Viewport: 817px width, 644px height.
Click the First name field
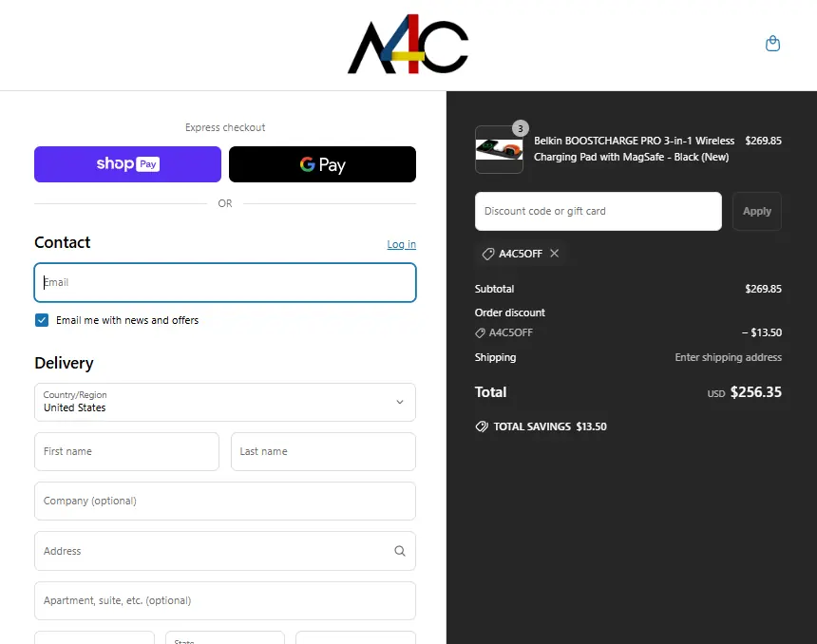[126, 452]
